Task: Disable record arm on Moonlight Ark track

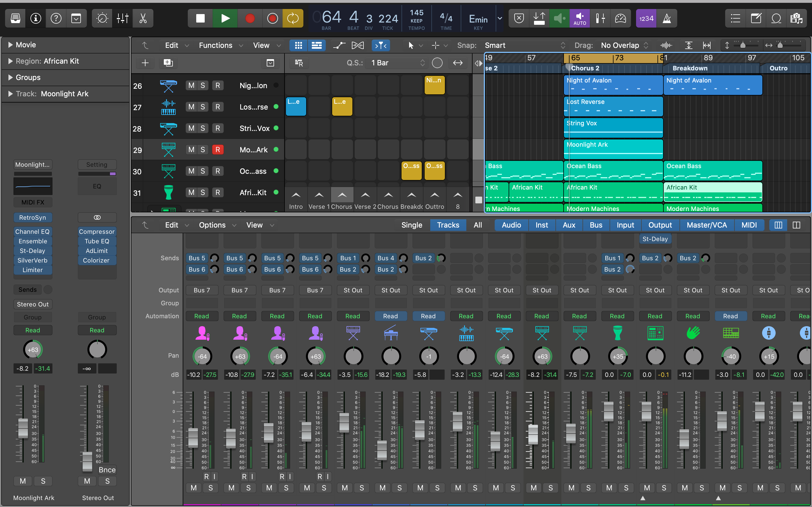Action: [x=217, y=150]
